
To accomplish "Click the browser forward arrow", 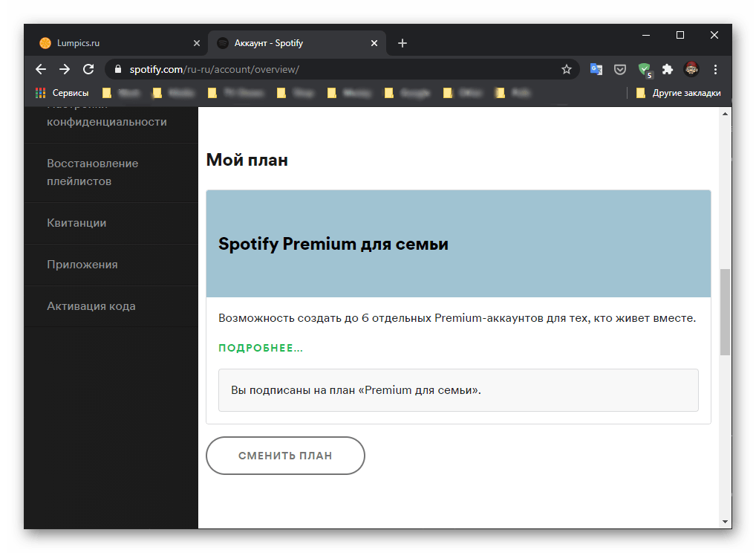I will pyautogui.click(x=65, y=69).
